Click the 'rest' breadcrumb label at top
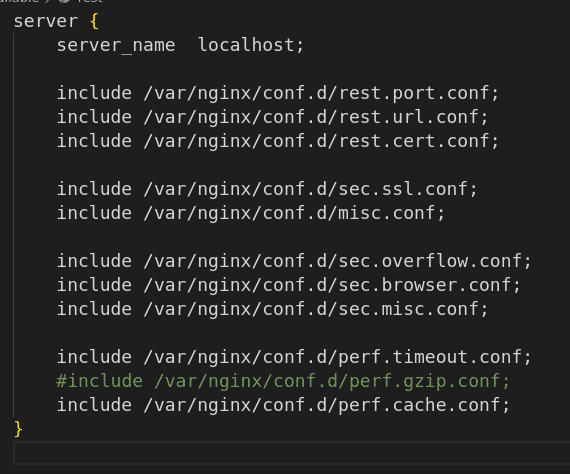This screenshot has height=474, width=570. pyautogui.click(x=89, y=1)
